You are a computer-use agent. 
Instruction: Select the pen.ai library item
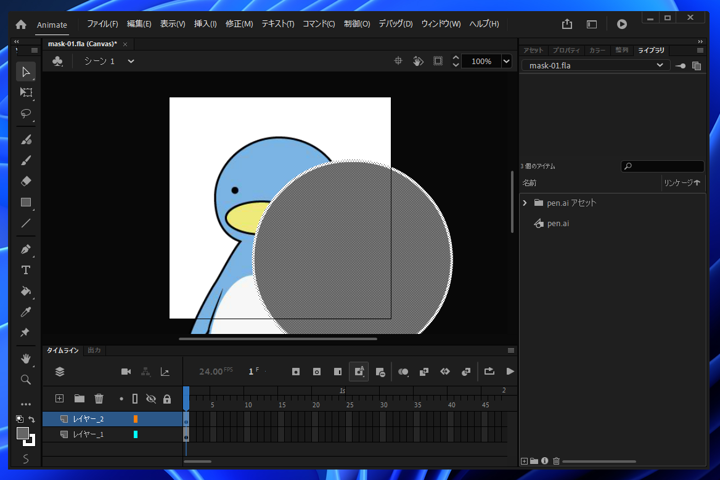pos(558,224)
